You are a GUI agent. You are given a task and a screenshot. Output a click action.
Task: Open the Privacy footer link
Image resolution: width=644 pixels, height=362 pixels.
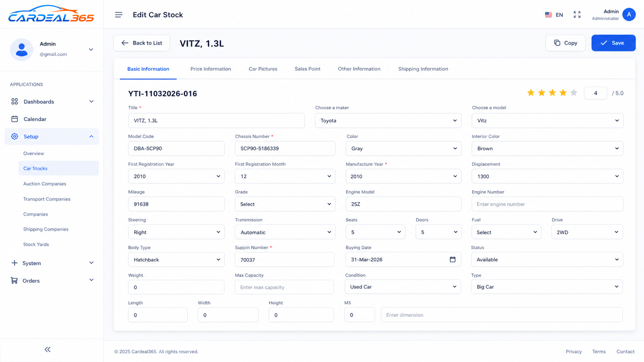pyautogui.click(x=574, y=352)
